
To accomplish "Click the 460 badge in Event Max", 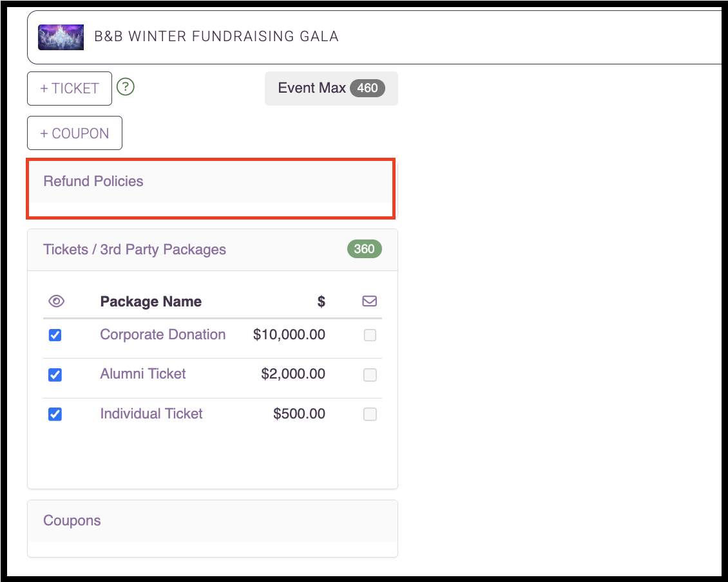I will (x=367, y=88).
